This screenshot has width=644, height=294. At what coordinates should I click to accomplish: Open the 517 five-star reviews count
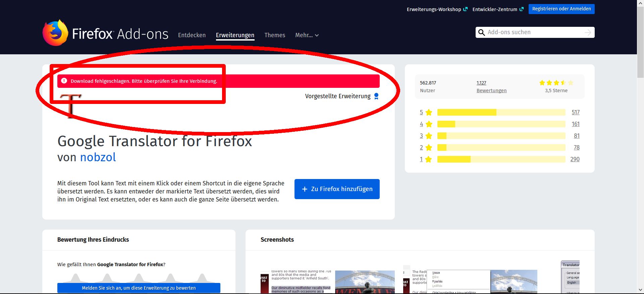coord(576,112)
